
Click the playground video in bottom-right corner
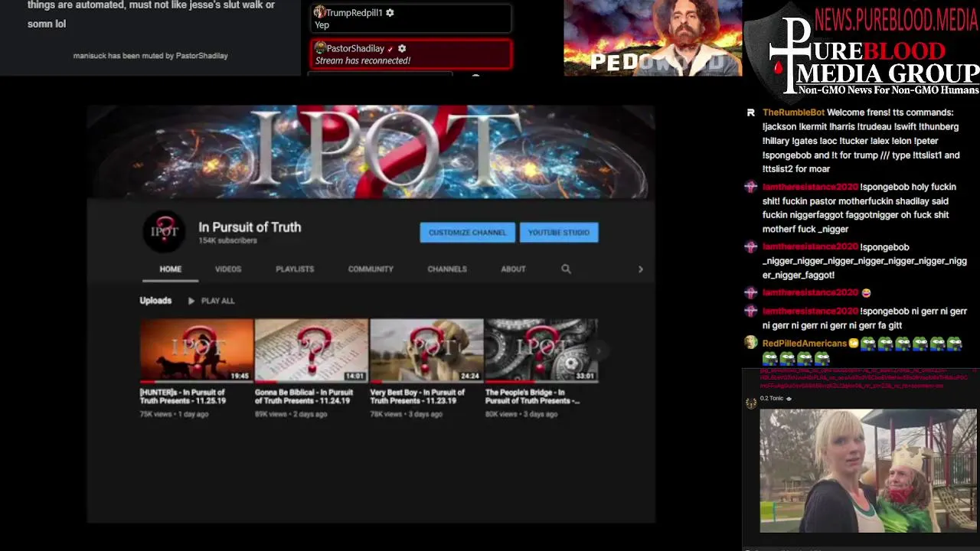(868, 471)
